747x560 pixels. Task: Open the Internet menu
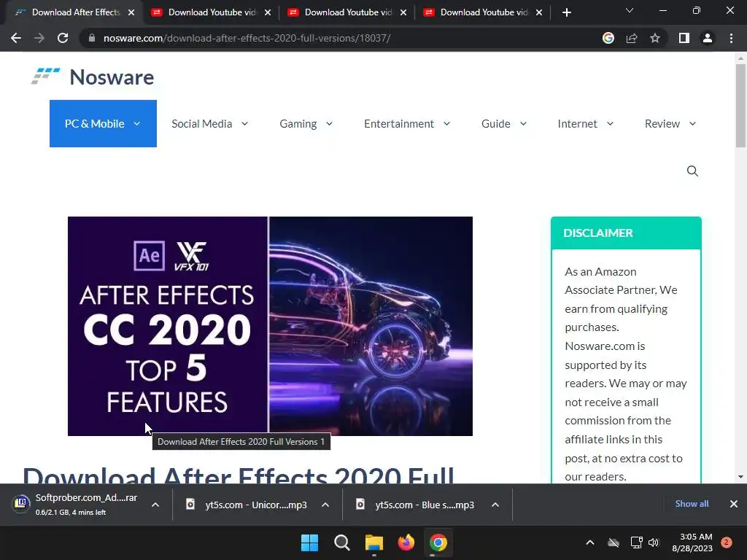coord(585,124)
